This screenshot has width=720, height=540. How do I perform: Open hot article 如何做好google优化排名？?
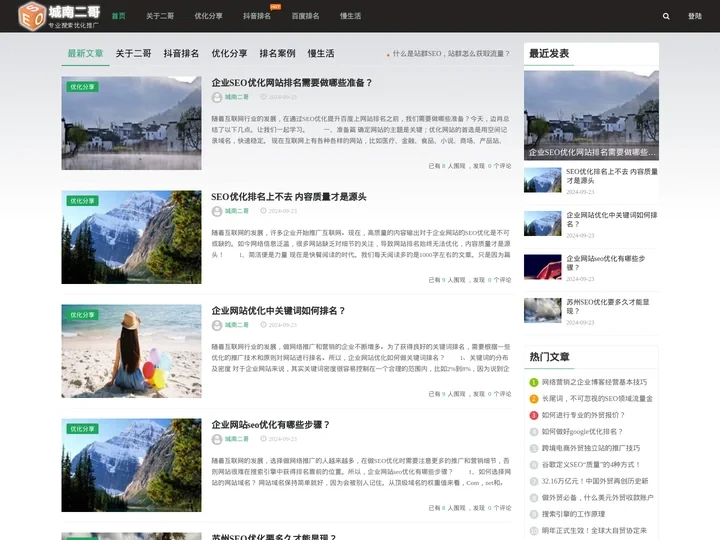[582, 432]
